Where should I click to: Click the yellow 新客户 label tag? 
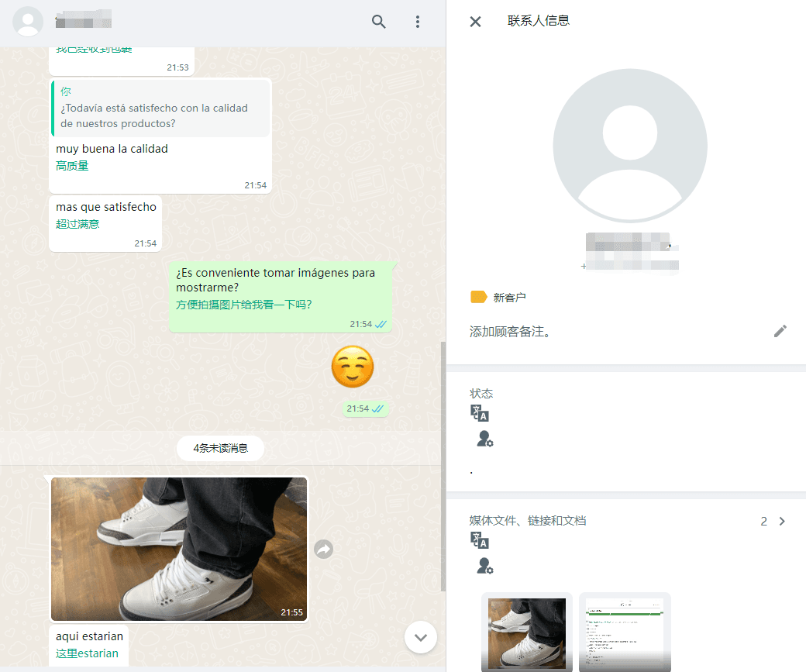point(479,297)
